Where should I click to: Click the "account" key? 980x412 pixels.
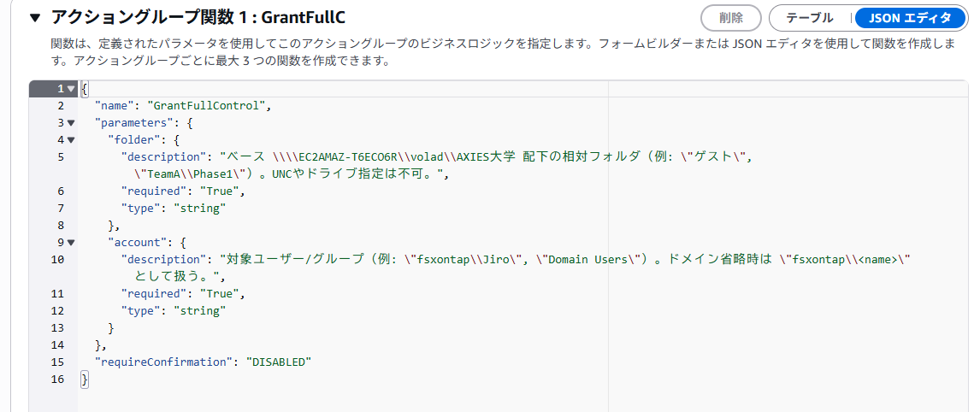136,242
